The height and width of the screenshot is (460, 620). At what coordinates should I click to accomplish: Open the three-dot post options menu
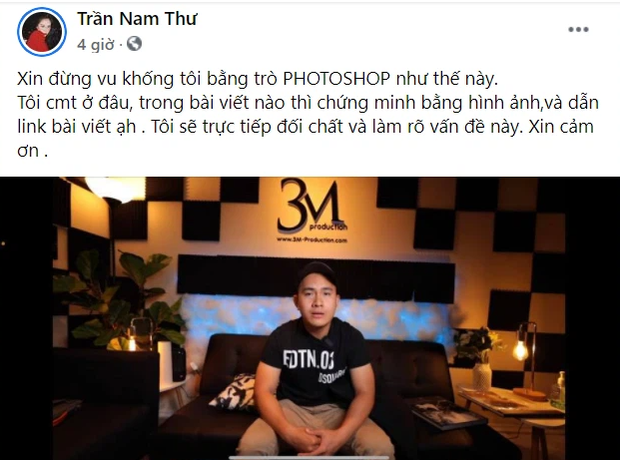point(578,29)
